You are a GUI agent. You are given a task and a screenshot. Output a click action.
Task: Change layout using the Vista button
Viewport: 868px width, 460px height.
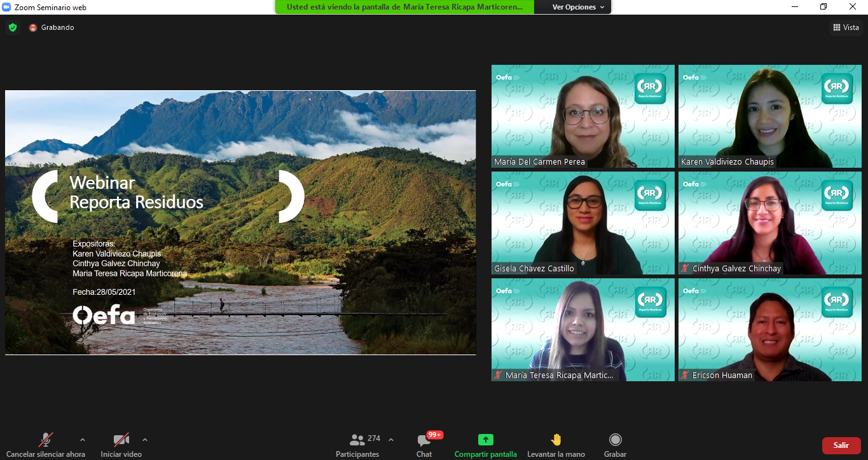tap(846, 27)
